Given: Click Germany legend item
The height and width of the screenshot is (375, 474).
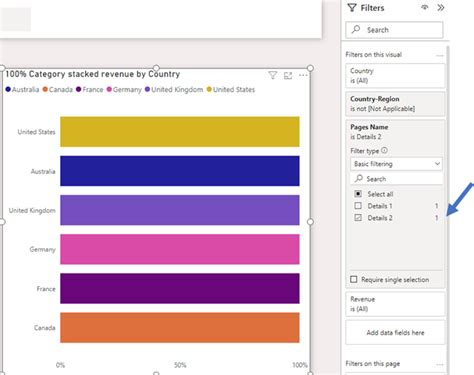Looking at the screenshot, I should click(x=124, y=90).
